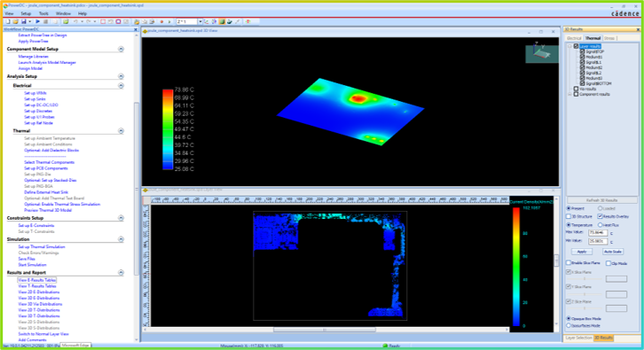Viewport: 644px width, 350px height.
Task: Click the Undo arrow icon in toolbar
Action: (75, 21)
